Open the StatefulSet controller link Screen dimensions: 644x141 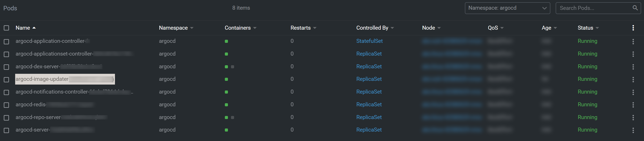coord(369,41)
